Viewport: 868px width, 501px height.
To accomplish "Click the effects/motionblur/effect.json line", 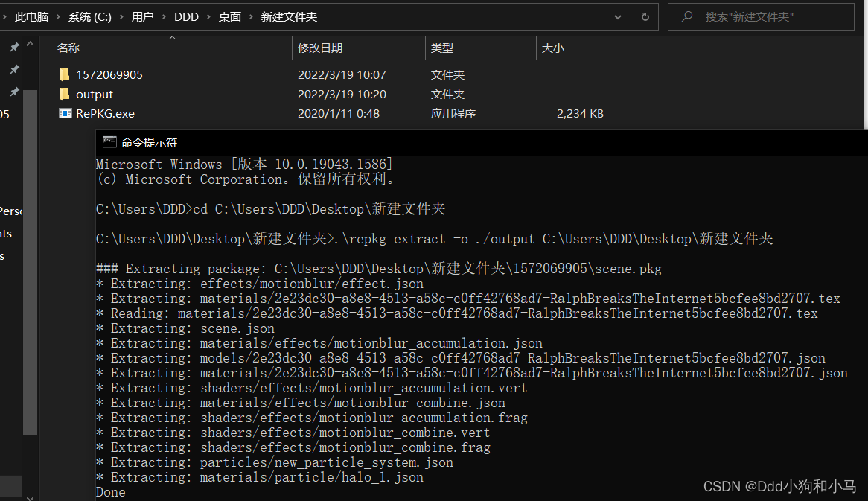I will click(x=260, y=284).
